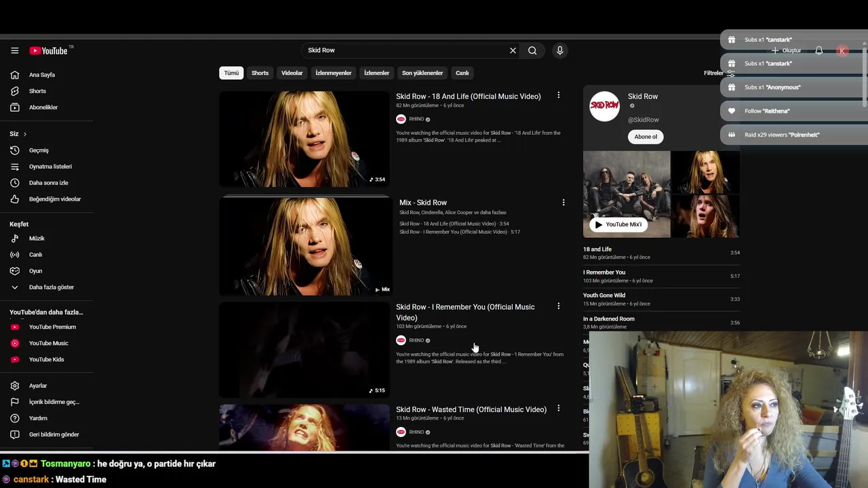Viewport: 868px width, 488px height.
Task: Expand the Siz section
Action: 18,134
